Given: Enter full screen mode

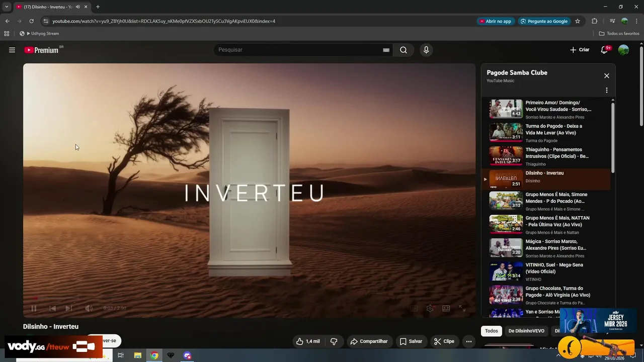Looking at the screenshot, I should point(462,308).
